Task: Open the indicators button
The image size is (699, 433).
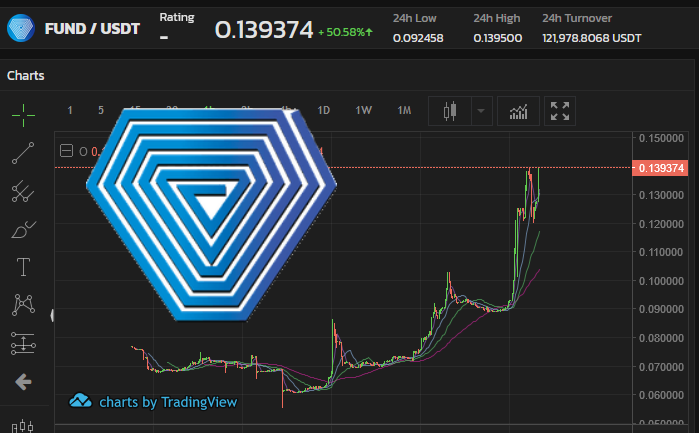Action: tap(518, 111)
